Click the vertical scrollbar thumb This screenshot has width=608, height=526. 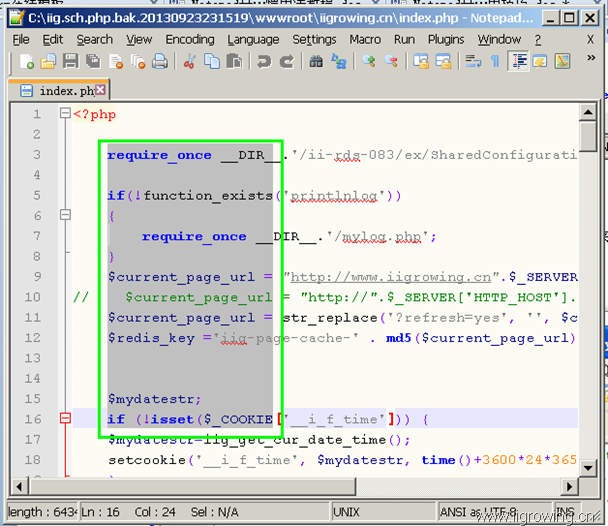pos(588,136)
